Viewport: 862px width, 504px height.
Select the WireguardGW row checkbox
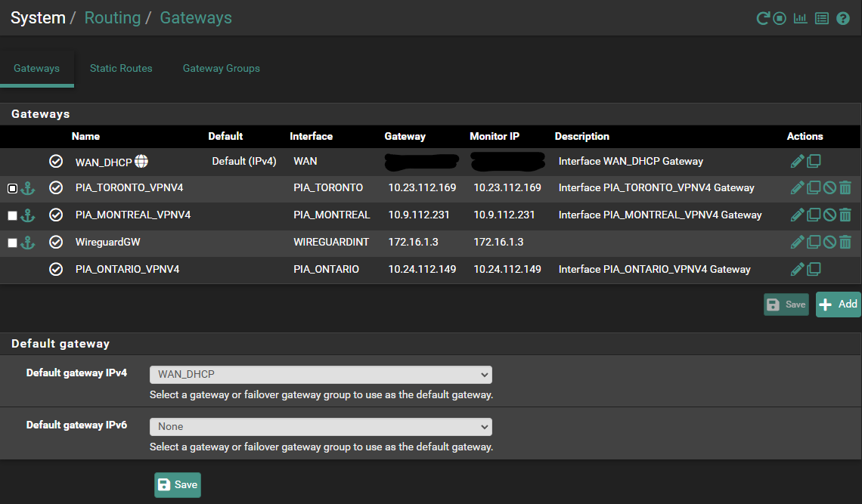tap(13, 243)
